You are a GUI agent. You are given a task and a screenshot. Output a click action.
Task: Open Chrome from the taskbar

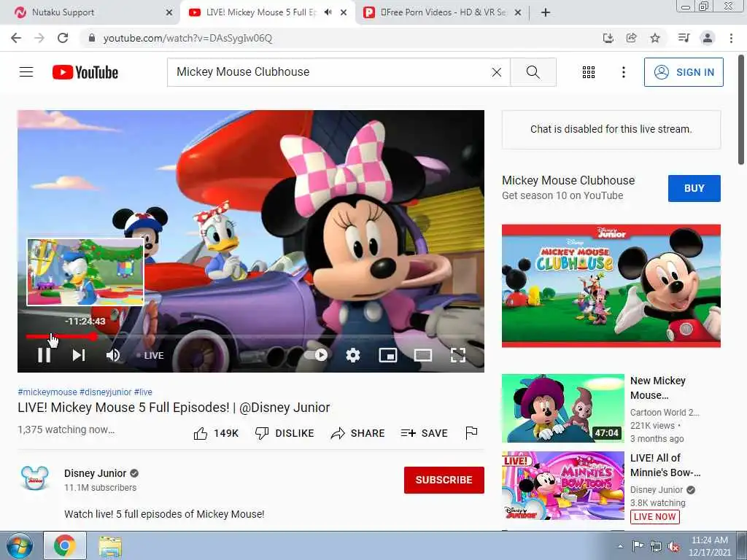65,545
